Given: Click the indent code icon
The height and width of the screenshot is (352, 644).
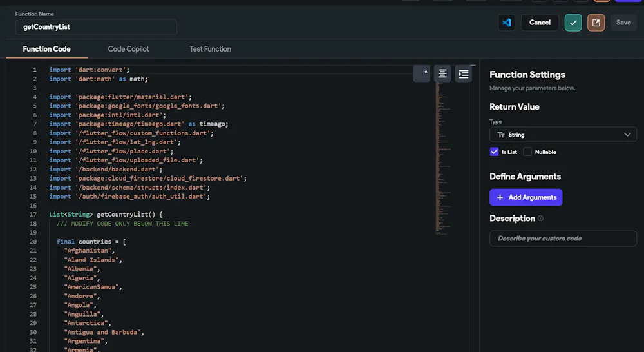Looking at the screenshot, I should [463, 73].
